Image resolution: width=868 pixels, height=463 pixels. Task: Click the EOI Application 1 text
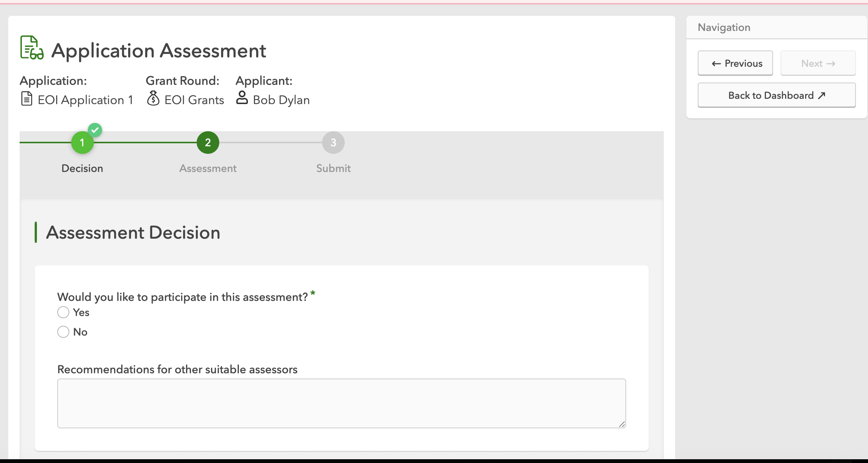coord(85,100)
